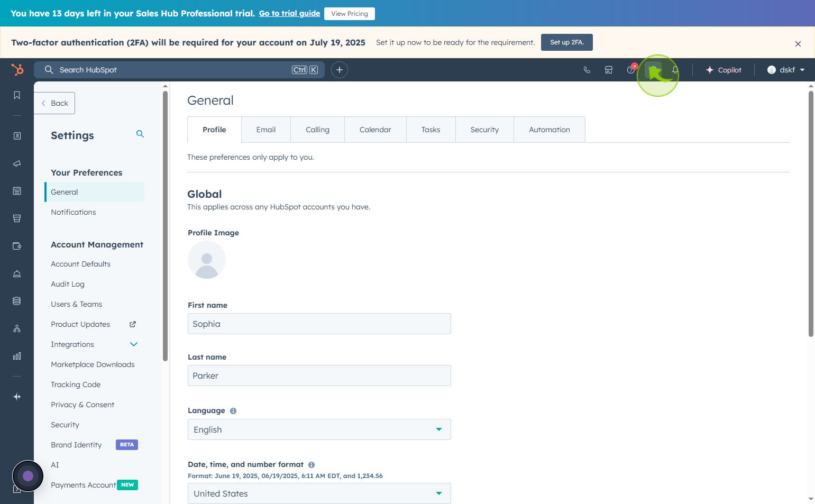Click the settings sidebar scrollbar
Image resolution: width=815 pixels, height=504 pixels.
tap(165, 226)
